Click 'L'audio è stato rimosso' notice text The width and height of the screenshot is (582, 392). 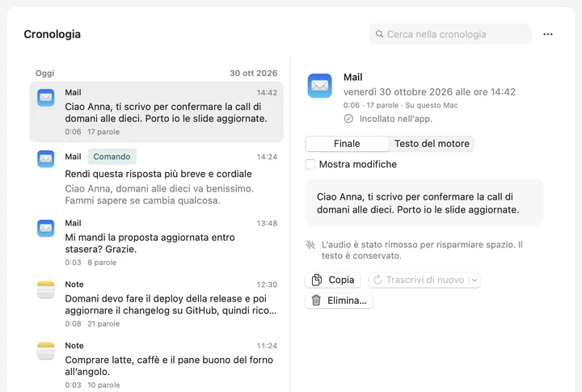pos(422,251)
